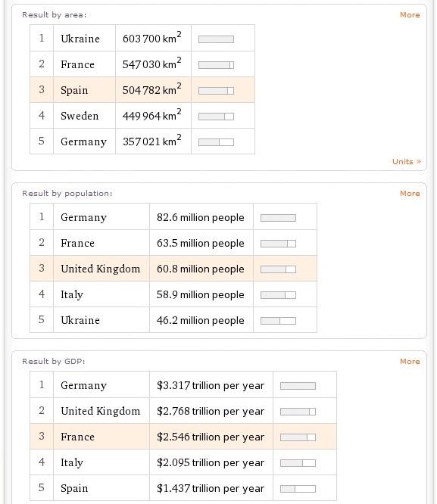The image size is (437, 504).
Task: Select Germany in GDP table
Action: 83,385
